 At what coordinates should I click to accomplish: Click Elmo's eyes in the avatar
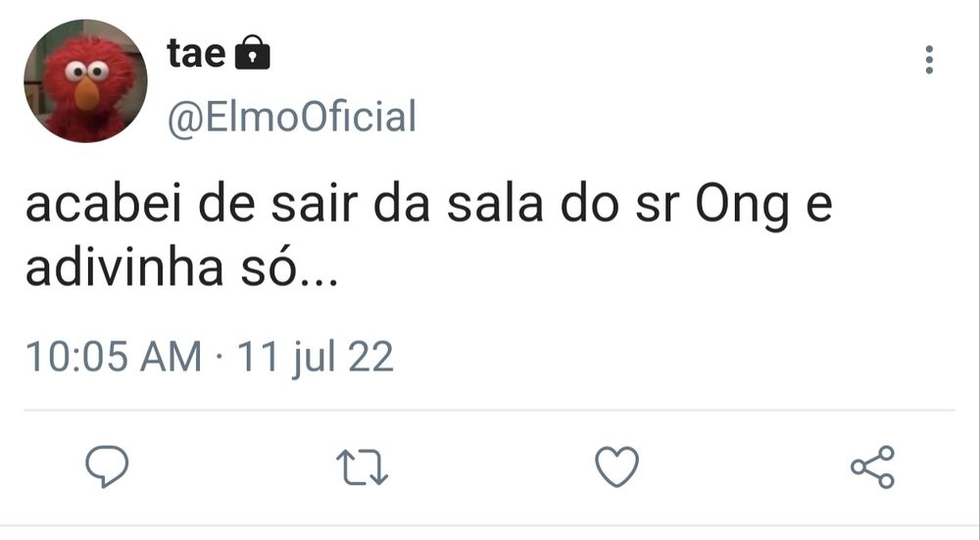(x=86, y=71)
